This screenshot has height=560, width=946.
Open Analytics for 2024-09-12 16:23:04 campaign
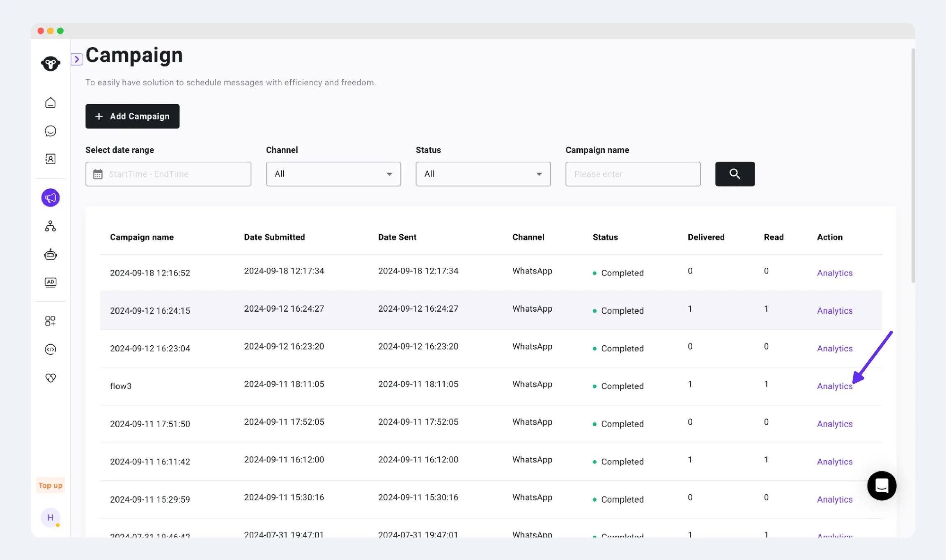[x=835, y=349]
